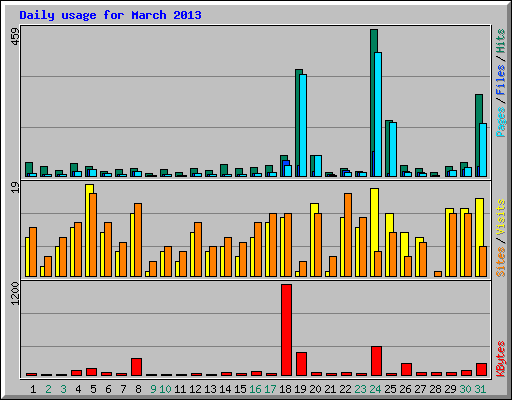Click the tall cyan Pages bar for day 19
The image size is (512, 400).
303,125
